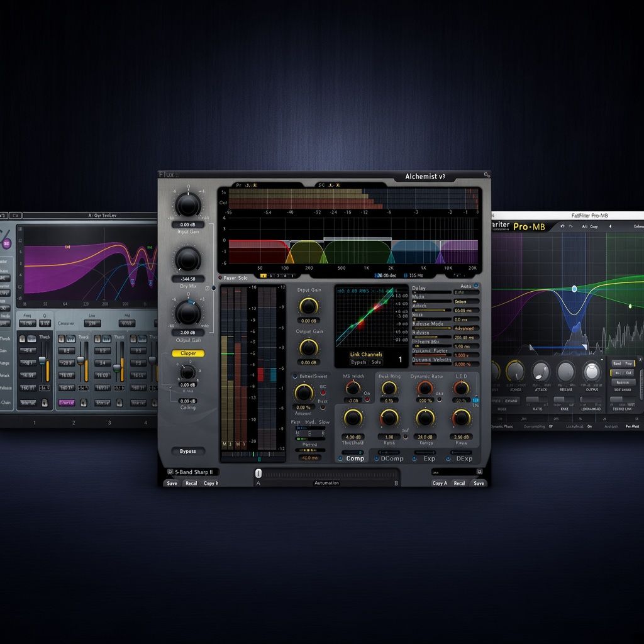Toggle Reset Solo red indicator
The image size is (644, 644).
(220, 278)
